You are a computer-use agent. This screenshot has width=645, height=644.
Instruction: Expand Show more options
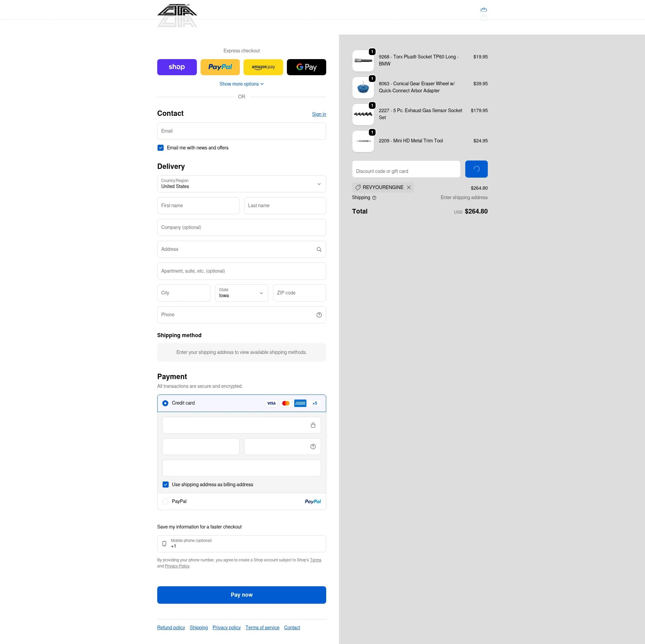click(x=241, y=84)
